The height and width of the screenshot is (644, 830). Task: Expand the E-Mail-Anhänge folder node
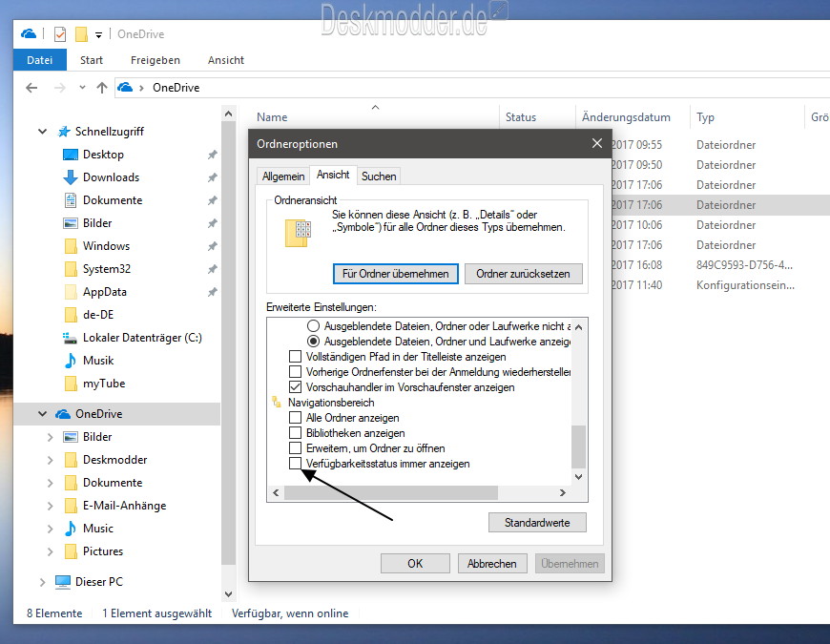(x=51, y=506)
